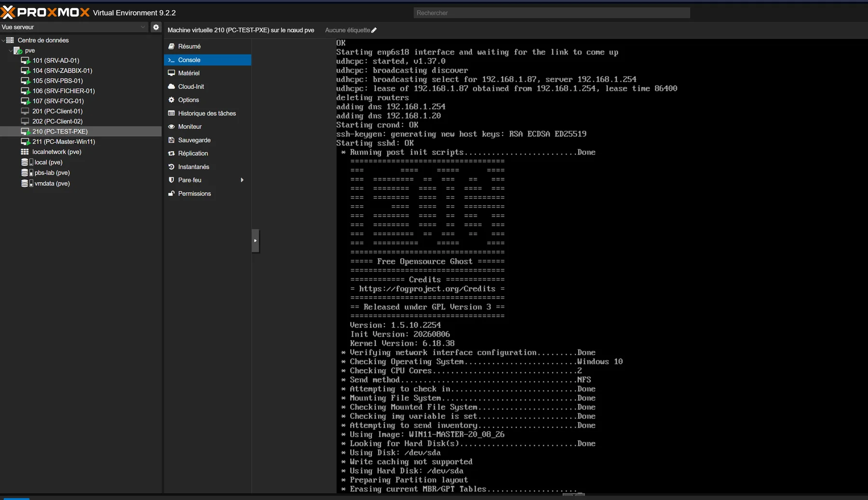Click the Aucune étiquette tag label

coord(347,30)
